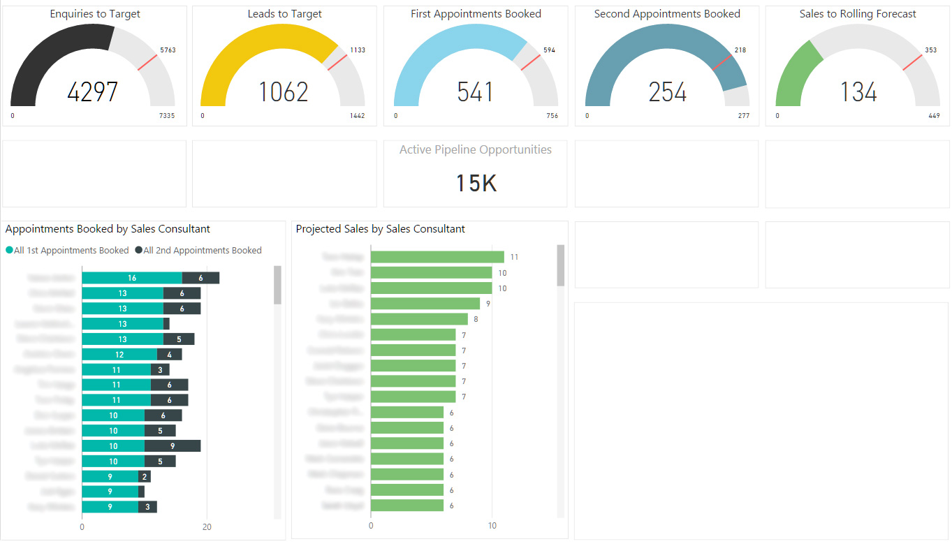Click the 5763 target value on Enquiries gauge

(x=168, y=50)
